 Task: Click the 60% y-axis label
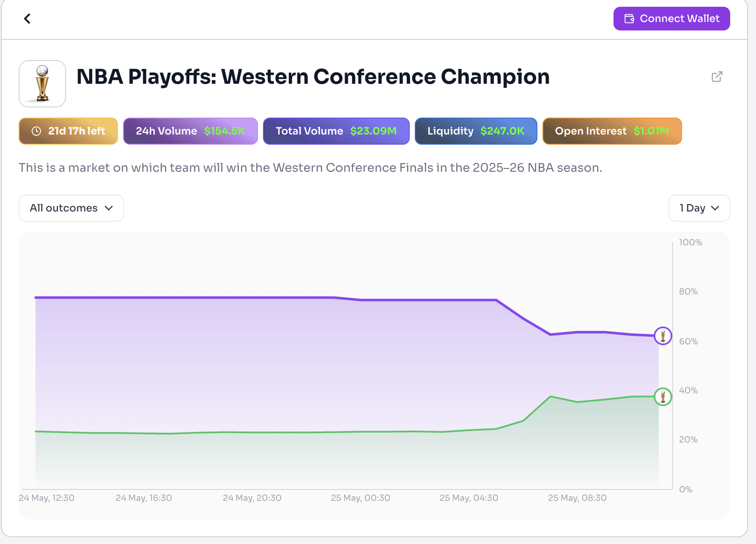[688, 341]
